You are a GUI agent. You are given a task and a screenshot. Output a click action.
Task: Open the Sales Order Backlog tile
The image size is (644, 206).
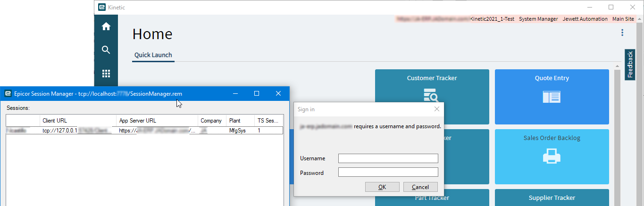(552, 157)
